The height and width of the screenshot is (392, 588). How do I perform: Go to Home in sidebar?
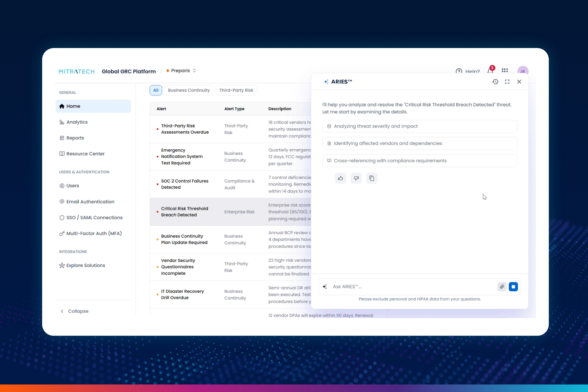tap(93, 106)
